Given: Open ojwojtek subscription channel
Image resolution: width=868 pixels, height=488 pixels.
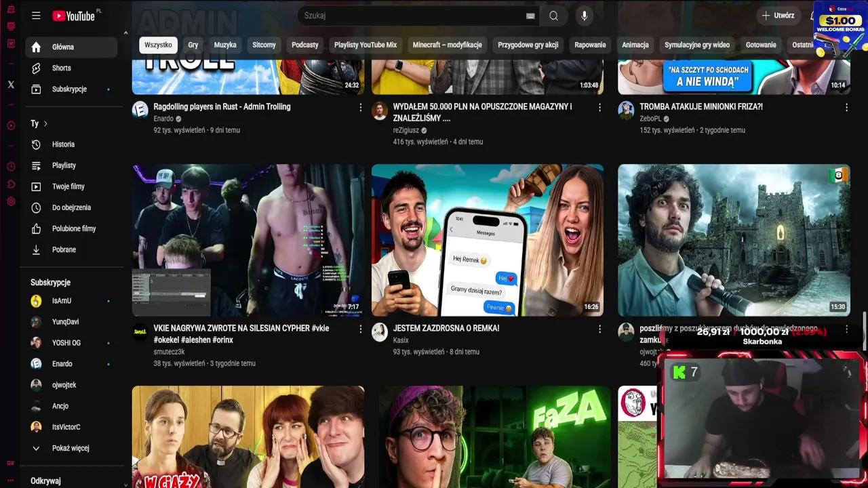Looking at the screenshot, I should (71, 385).
